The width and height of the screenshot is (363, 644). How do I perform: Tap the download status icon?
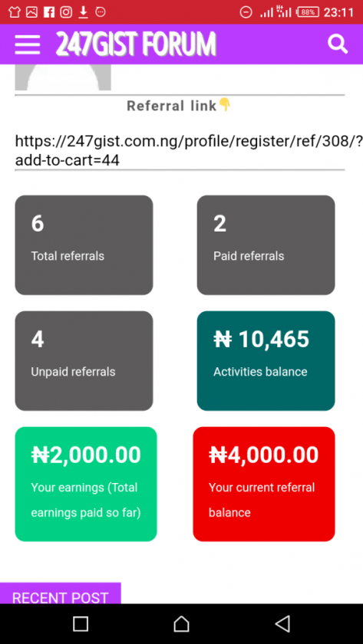[x=84, y=12]
